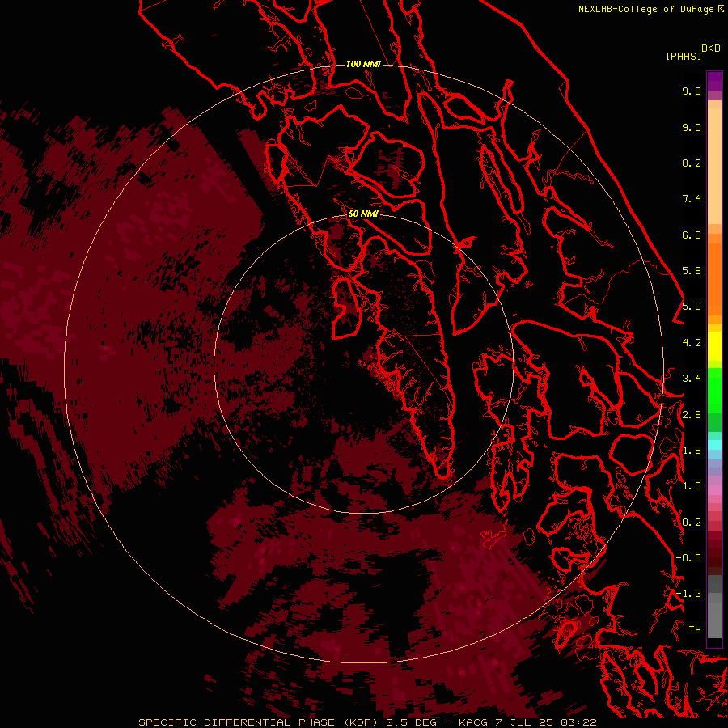Click the -0.5 legend value

click(x=688, y=557)
